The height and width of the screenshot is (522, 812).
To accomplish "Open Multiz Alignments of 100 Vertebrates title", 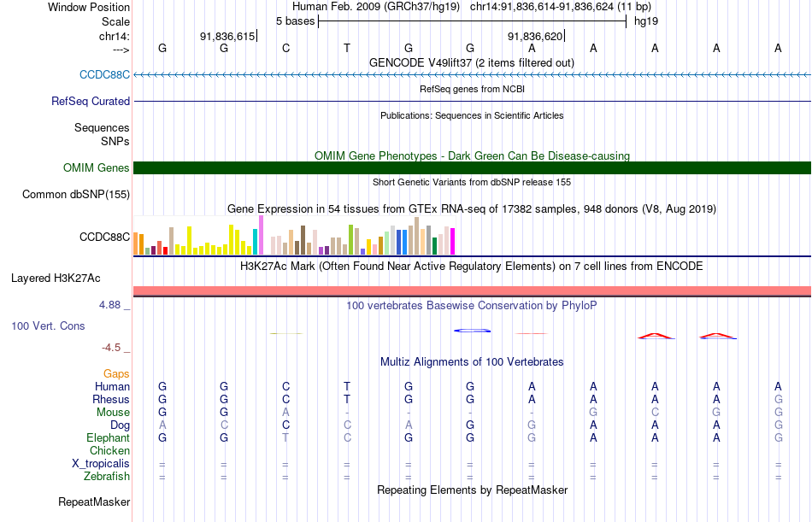I will point(472,361).
